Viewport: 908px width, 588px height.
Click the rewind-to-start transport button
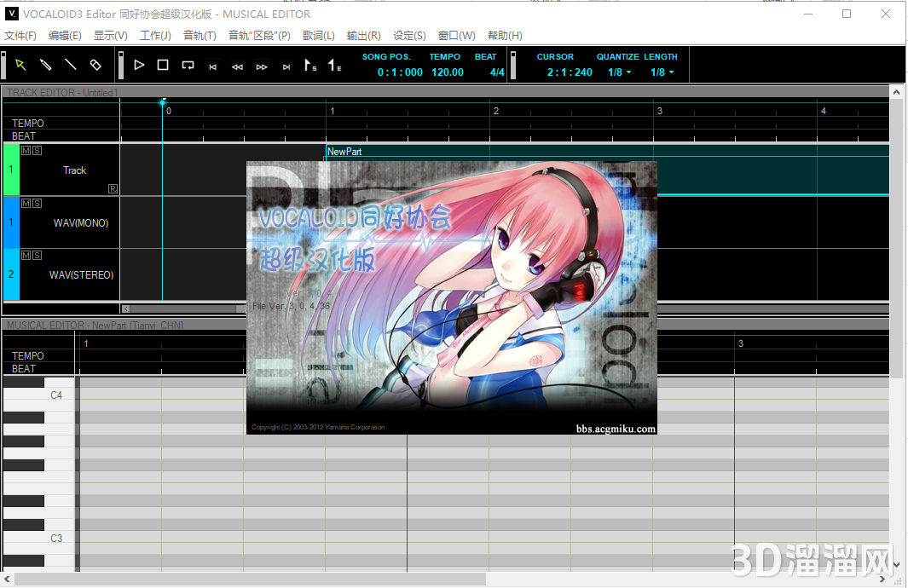(212, 65)
